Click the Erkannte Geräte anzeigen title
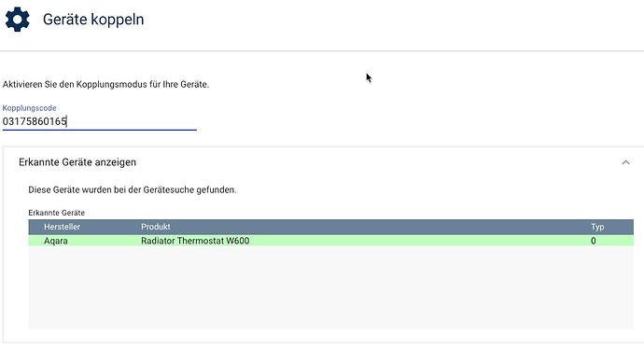This screenshot has width=644, height=348. pyautogui.click(x=77, y=162)
